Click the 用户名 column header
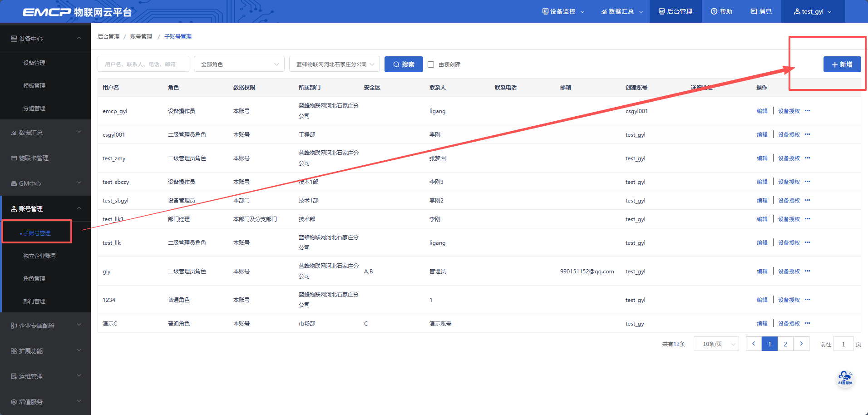The width and height of the screenshot is (868, 415). tap(111, 87)
